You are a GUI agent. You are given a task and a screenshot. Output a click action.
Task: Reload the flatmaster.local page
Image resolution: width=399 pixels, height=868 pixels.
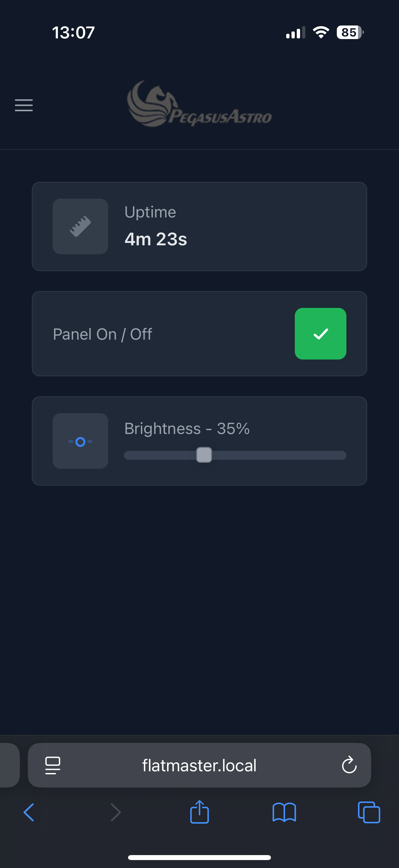coord(349,765)
